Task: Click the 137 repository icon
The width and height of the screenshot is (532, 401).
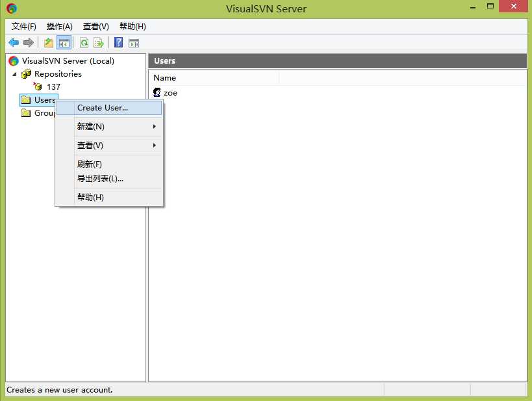Action: click(x=37, y=86)
